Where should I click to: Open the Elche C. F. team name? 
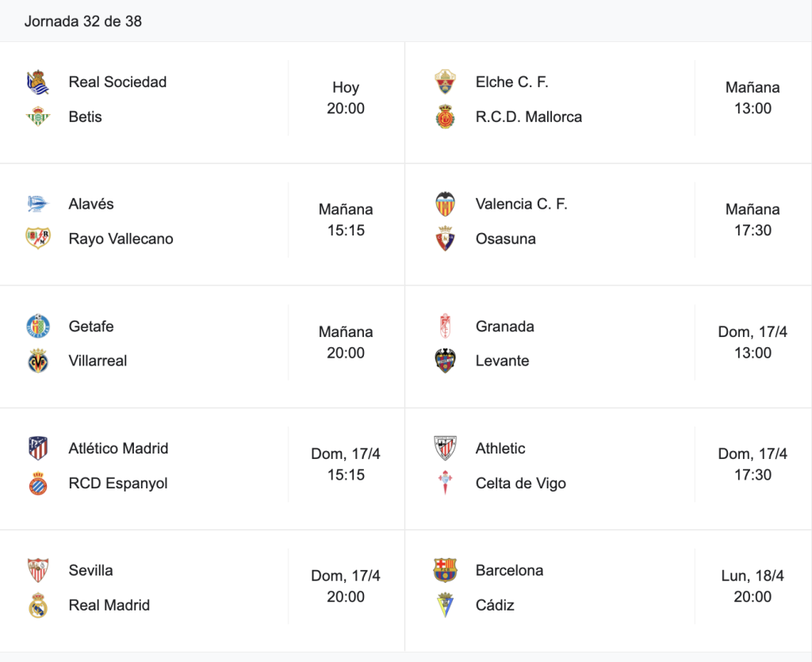click(x=511, y=82)
